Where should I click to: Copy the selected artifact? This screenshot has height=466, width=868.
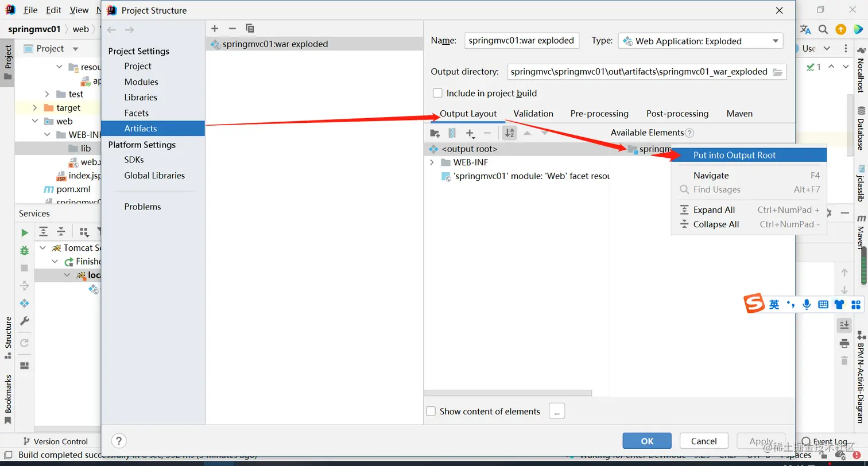(250, 28)
